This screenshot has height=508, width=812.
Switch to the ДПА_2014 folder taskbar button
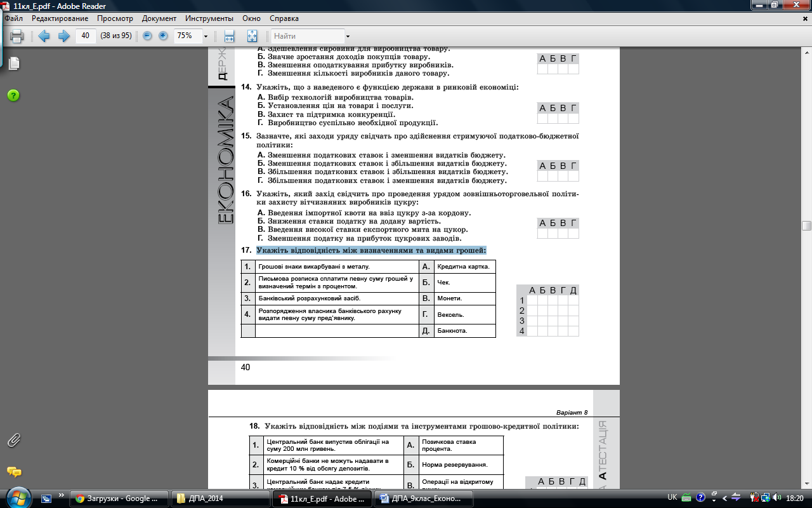(219, 498)
